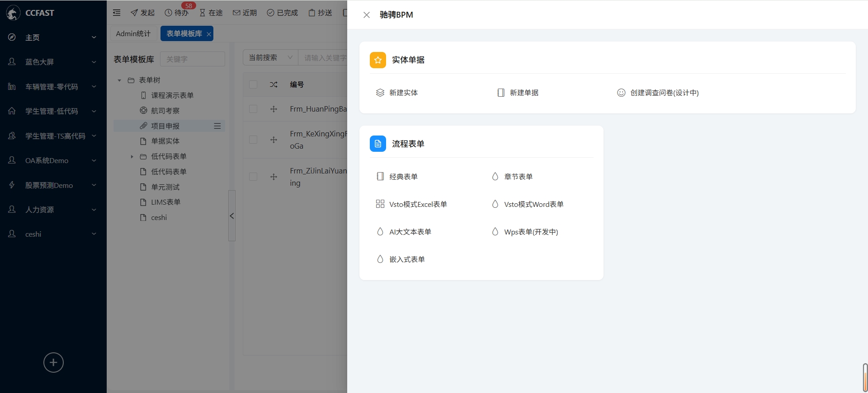Click the 新建实体 layers icon
The width and height of the screenshot is (868, 393).
[x=380, y=93]
